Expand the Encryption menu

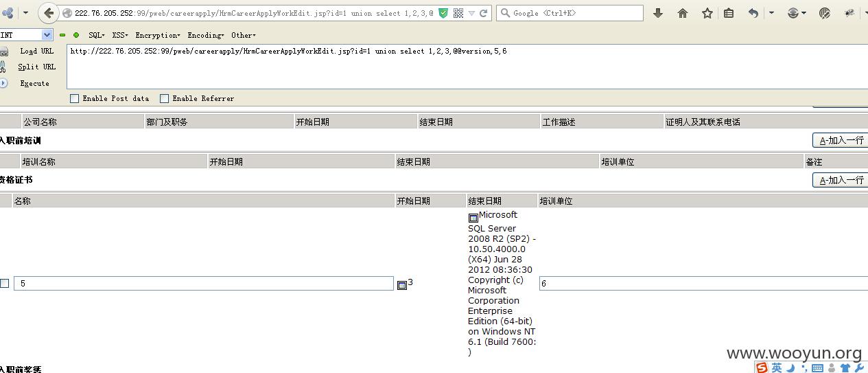[158, 35]
